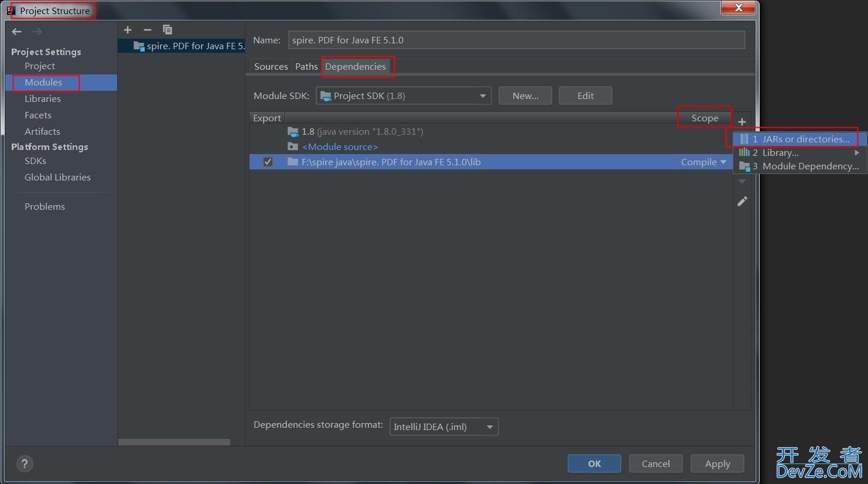
Task: Open the Module SDK dropdown
Action: tap(404, 96)
